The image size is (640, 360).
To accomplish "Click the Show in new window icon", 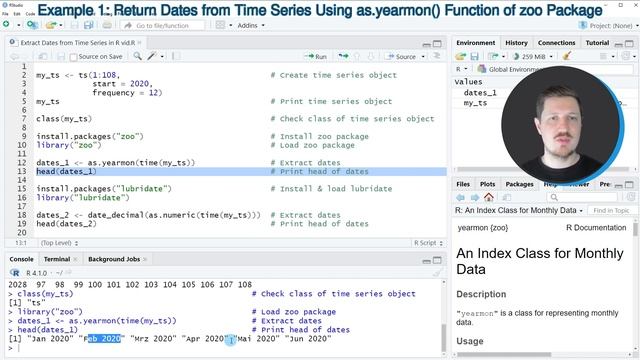I will (x=42, y=56).
